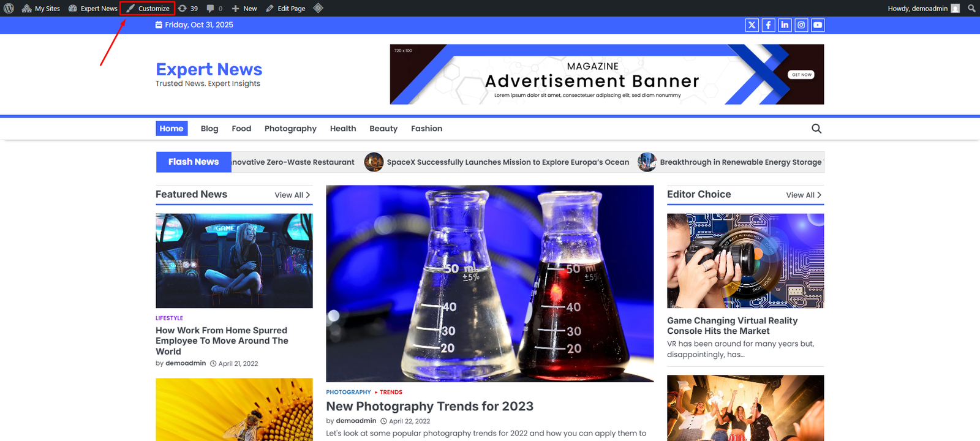Open the Instagram social icon
This screenshot has width=980, height=441.
coord(801,25)
